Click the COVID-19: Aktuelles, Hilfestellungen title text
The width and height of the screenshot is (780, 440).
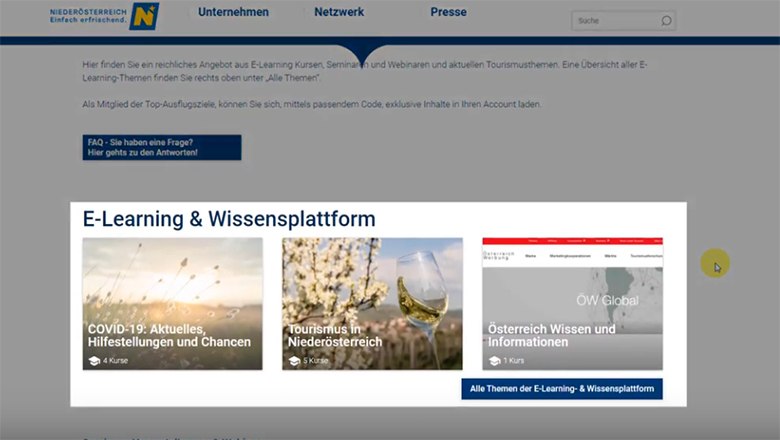pos(169,336)
